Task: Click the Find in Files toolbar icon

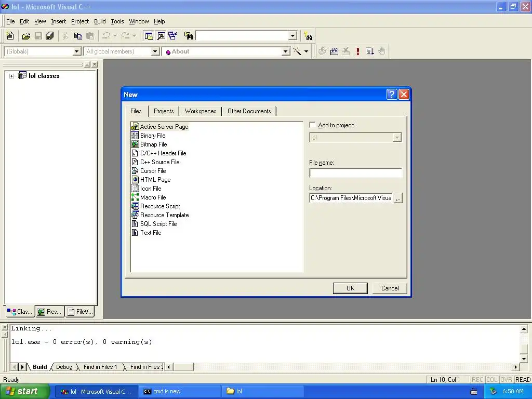Action: click(x=188, y=36)
